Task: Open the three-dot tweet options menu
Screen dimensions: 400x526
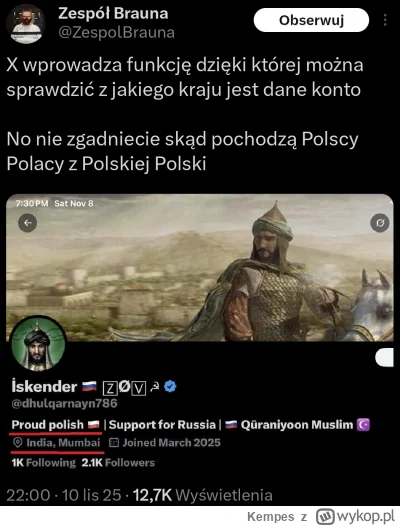Action: 385,20
